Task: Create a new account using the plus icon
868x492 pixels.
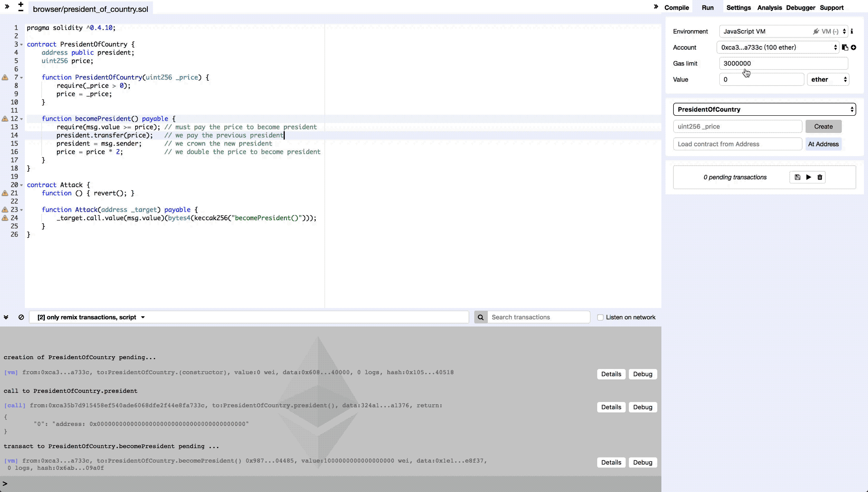Action: click(x=854, y=47)
